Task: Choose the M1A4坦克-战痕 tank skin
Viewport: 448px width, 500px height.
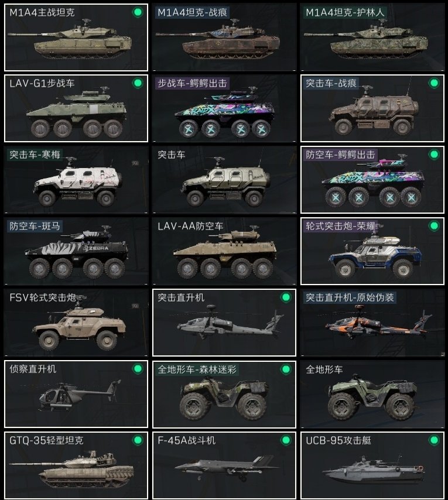Action: tap(224, 37)
